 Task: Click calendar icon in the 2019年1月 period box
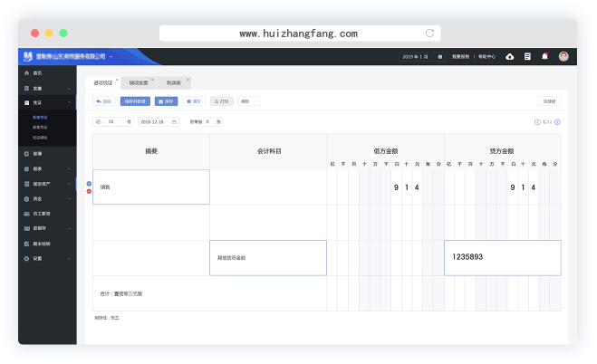point(439,57)
